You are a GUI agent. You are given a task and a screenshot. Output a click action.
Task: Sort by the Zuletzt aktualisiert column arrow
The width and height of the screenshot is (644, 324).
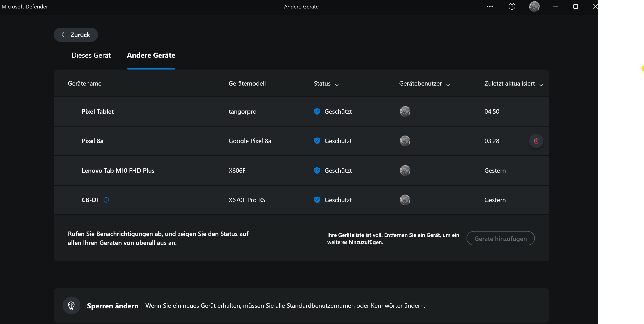[541, 83]
